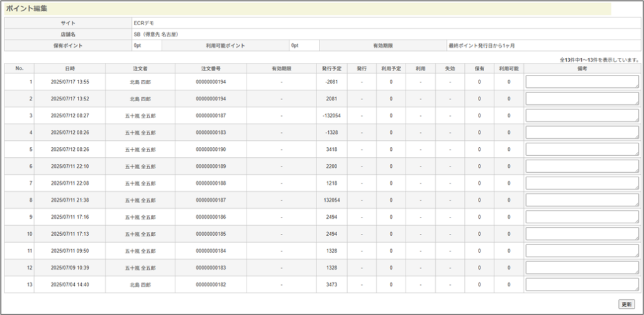This screenshot has height=315, width=644.
Task: Click the 発行予定 column header
Action: 331,68
